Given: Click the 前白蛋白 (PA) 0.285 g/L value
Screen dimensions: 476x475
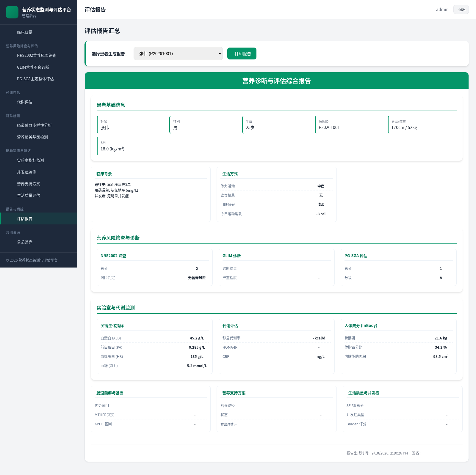Looking at the screenshot, I should pyautogui.click(x=197, y=347).
